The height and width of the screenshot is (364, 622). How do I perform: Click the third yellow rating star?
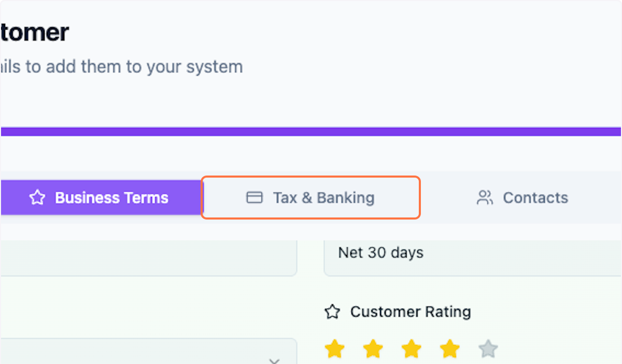411,348
